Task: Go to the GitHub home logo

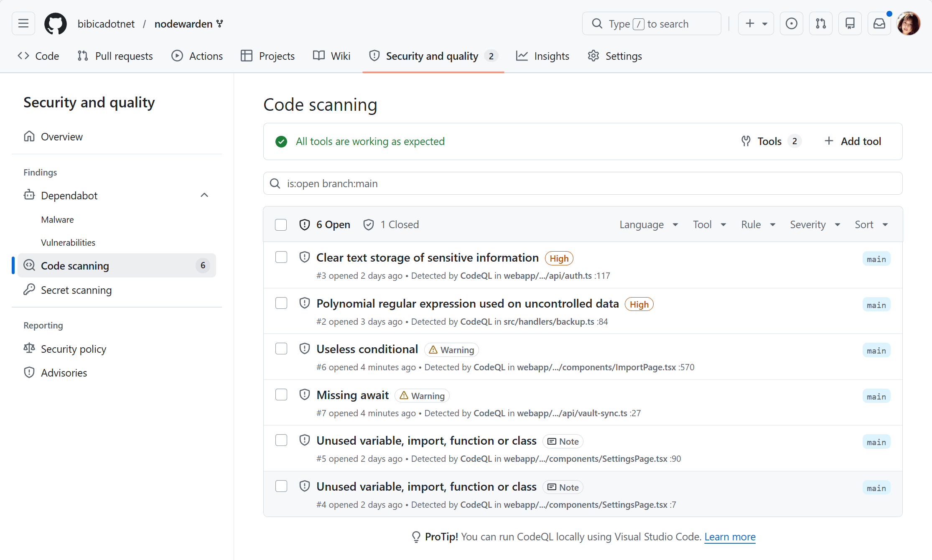Action: 56,23
